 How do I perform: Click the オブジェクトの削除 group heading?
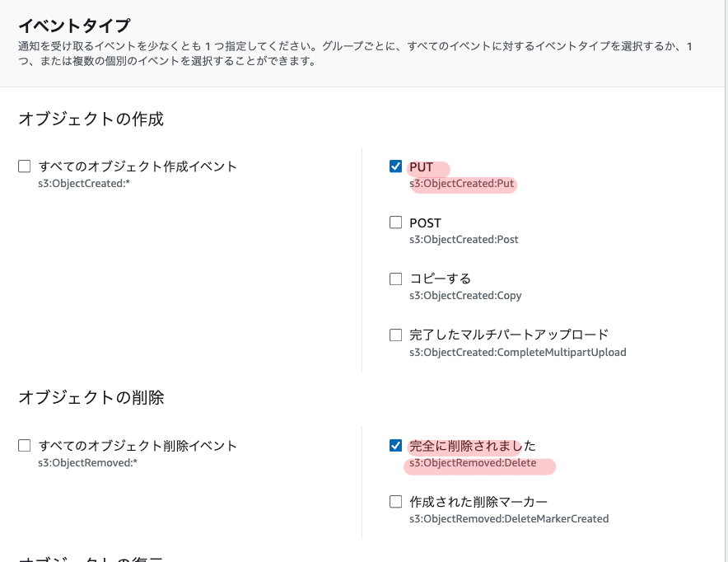pyautogui.click(x=91, y=398)
